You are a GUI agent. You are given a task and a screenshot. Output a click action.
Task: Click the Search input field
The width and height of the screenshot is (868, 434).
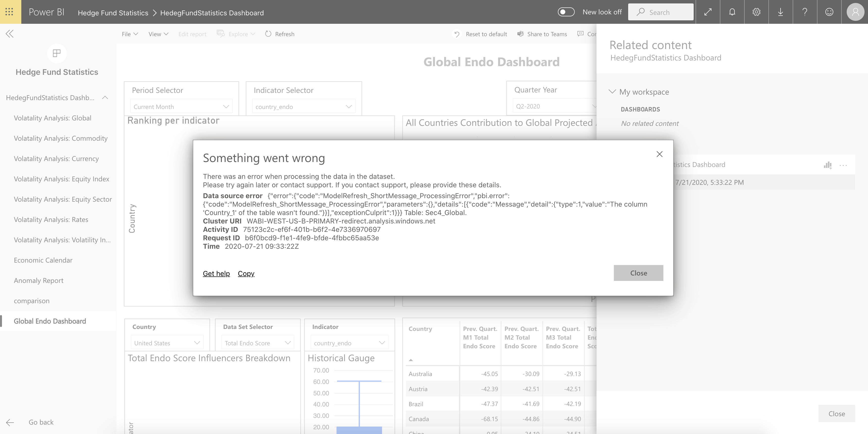[660, 12]
